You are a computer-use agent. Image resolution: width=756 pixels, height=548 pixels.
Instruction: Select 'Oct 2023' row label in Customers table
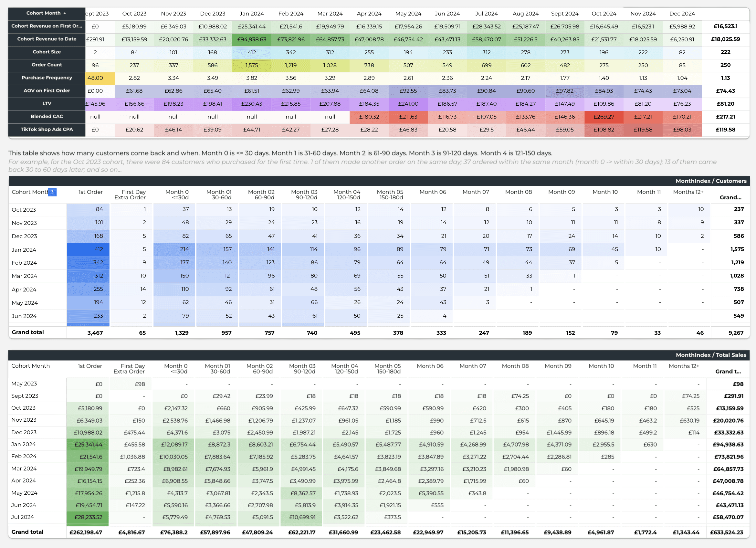click(24, 210)
